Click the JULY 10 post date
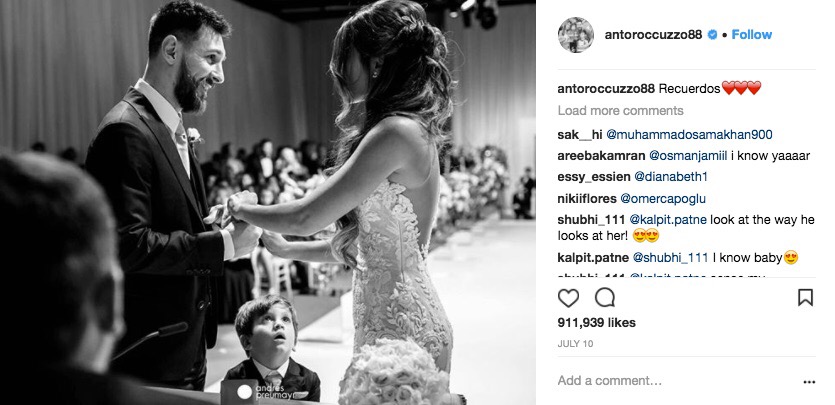The image size is (835, 405). point(575,344)
